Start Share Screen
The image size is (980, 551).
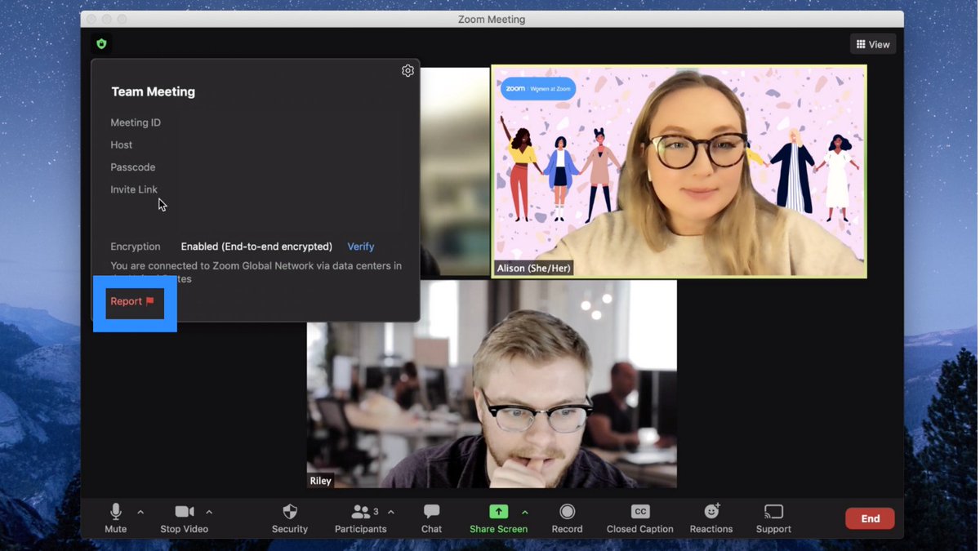[x=499, y=518]
